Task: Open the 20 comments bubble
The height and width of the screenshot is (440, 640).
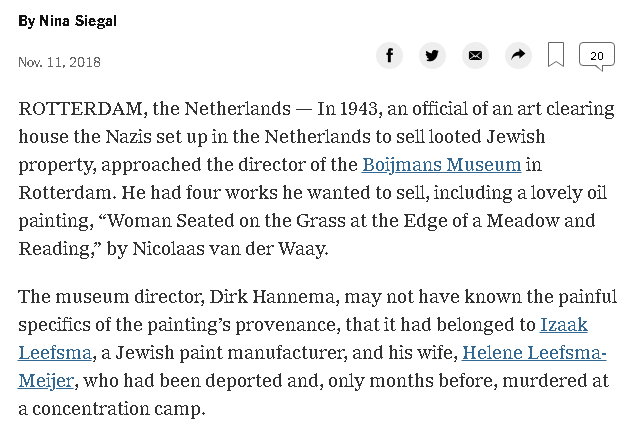Action: tap(597, 56)
